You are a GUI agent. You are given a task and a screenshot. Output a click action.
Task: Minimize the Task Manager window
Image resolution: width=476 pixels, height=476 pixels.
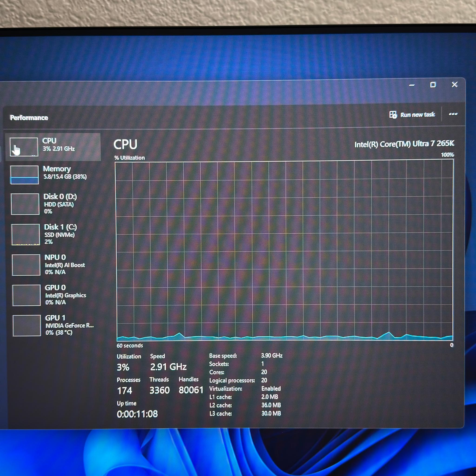click(412, 85)
